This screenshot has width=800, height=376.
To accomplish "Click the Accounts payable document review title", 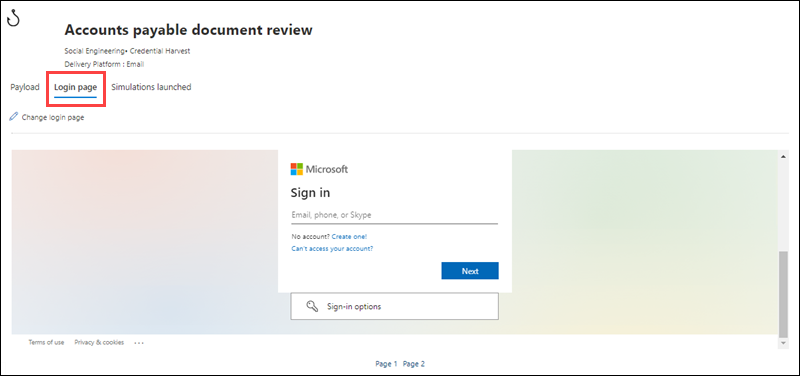I will 188,30.
